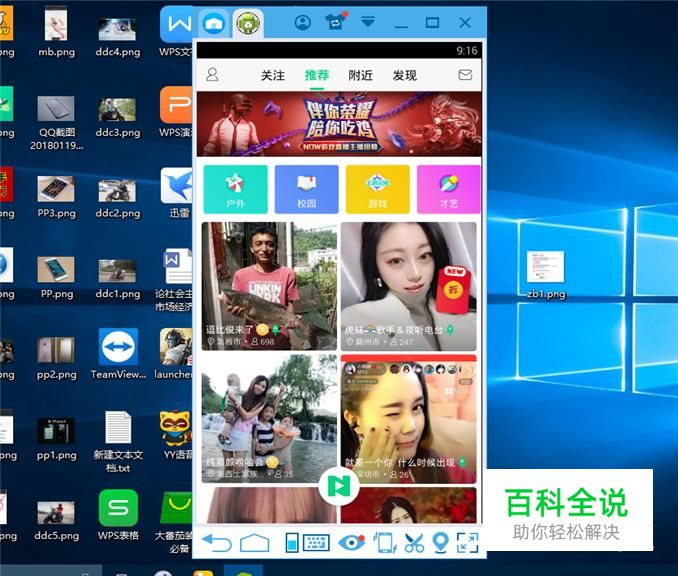This screenshot has width=678, height=576.
Task: Open the keyboard mapping icon
Action: (316, 543)
